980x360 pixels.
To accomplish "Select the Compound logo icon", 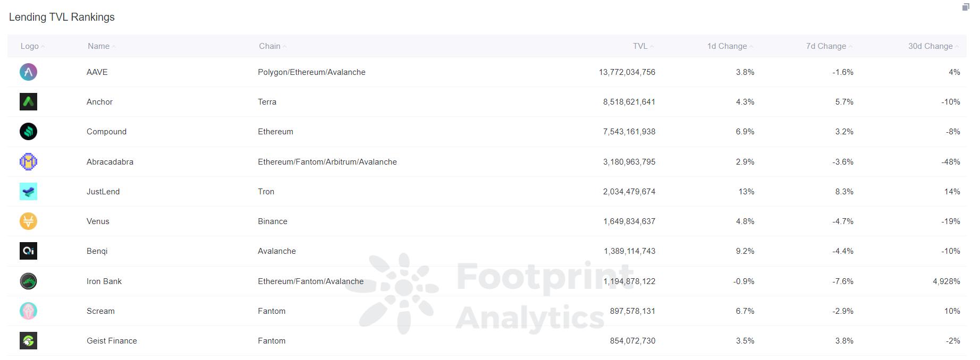I will point(28,131).
